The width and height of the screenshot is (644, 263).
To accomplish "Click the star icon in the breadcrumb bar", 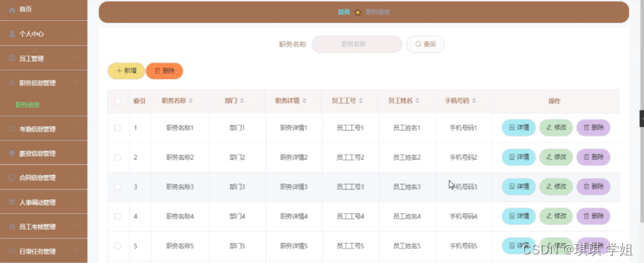I will click(x=358, y=12).
